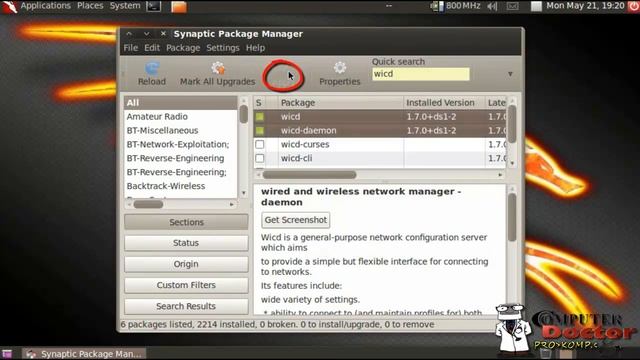This screenshot has width=640, height=360.
Task: Click package list horizontal right arrow
Action: 500,175
